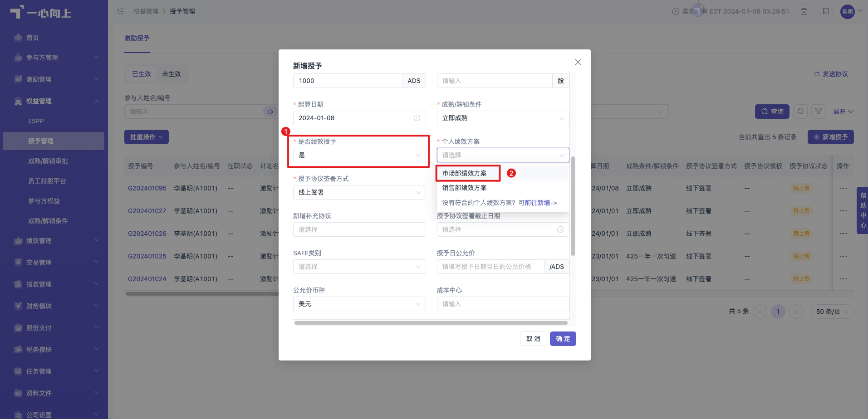Click the dialog horizontal scrollbar
This screenshot has width=868, height=419.
431,323
